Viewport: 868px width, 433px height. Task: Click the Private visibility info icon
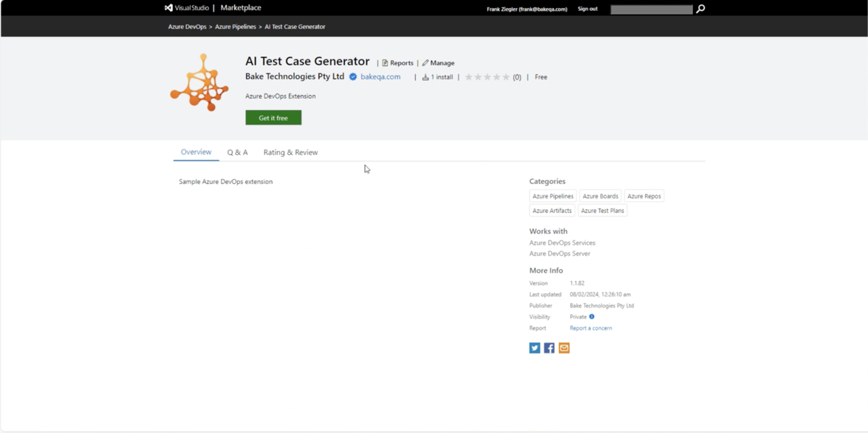[592, 316]
